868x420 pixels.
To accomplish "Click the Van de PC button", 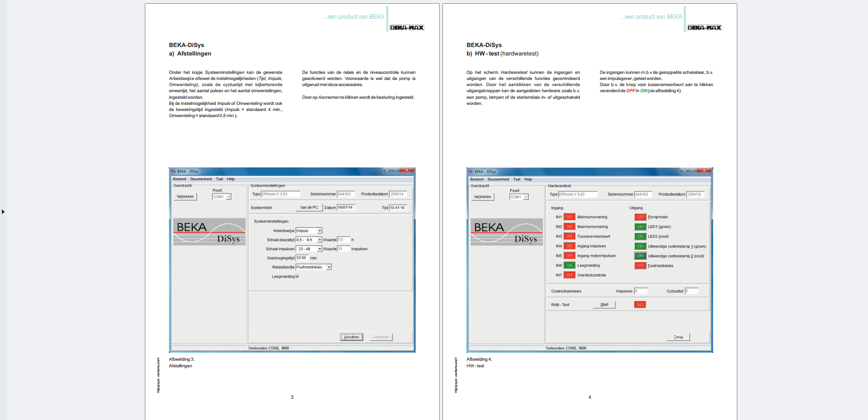I will tap(309, 207).
